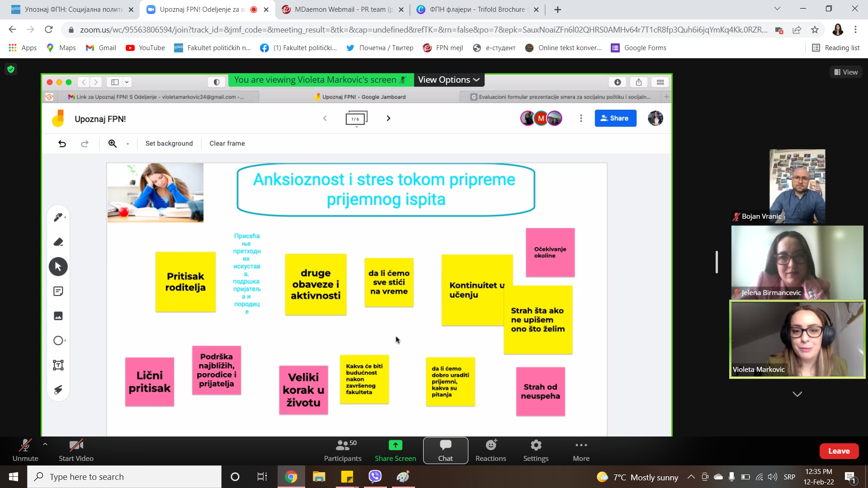
Task: Switch to ФПН флајери Trifold Brochure tab
Action: point(477,9)
